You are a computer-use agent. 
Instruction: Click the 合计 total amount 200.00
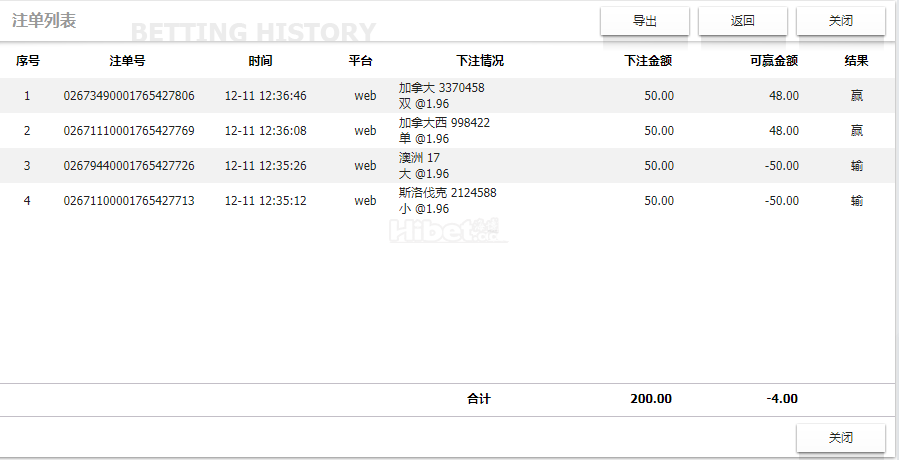[651, 399]
